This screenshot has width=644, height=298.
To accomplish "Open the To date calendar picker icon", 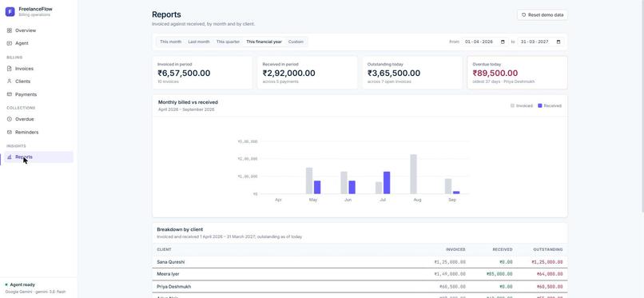I will tap(559, 42).
